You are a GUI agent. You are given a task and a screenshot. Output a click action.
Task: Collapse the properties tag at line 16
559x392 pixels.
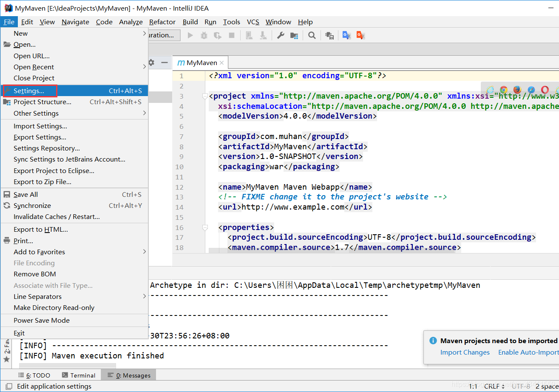click(205, 227)
